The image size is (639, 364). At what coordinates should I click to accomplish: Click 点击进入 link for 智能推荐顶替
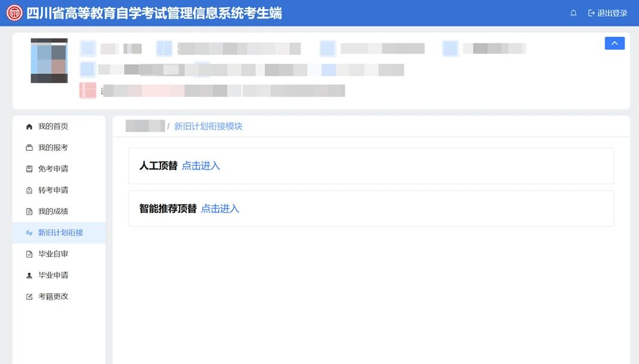coord(220,208)
